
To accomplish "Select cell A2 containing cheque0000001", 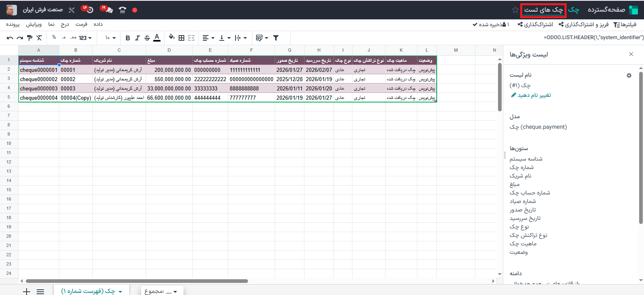I will point(39,70).
